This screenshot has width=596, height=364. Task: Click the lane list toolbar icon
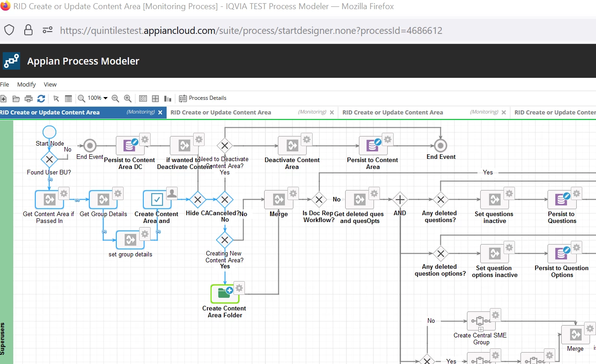click(x=68, y=98)
